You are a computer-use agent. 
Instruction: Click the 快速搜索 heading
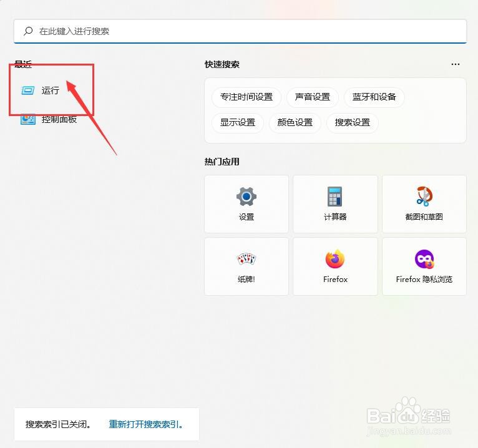[222, 65]
